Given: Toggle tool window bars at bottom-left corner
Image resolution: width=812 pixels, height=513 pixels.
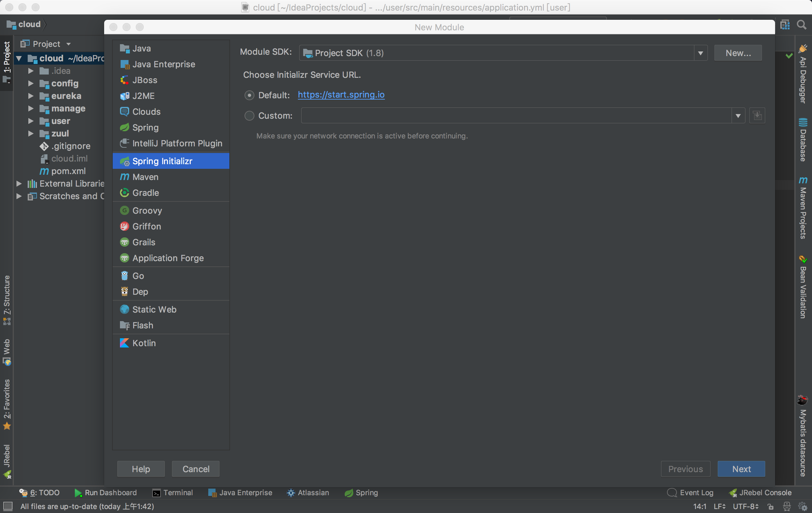Looking at the screenshot, I should (8, 506).
